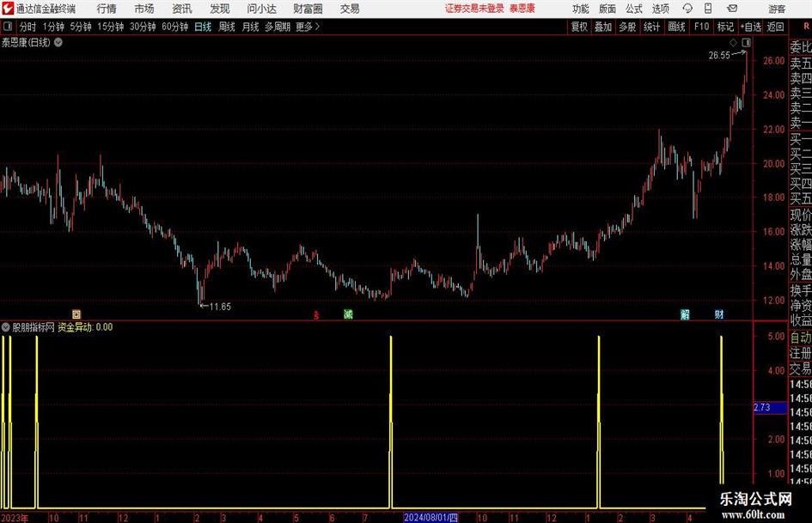Viewport: 812px width, 523px height.
Task: Open the 选项 menu
Action: coord(660,9)
